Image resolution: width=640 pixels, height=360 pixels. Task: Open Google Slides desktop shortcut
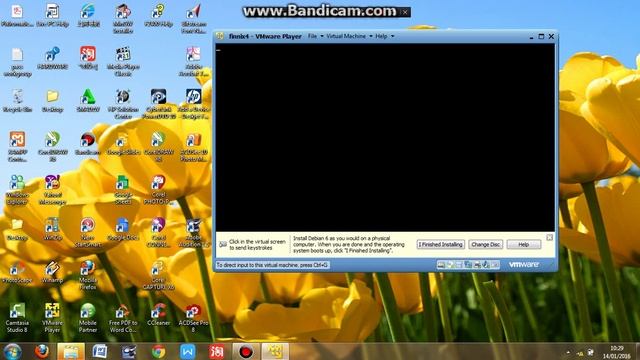(x=123, y=144)
